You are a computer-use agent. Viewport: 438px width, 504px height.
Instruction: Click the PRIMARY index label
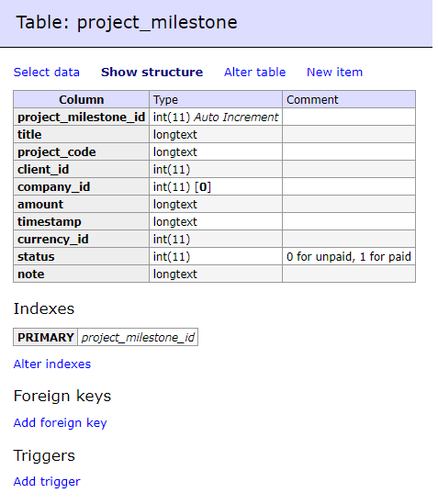point(45,338)
